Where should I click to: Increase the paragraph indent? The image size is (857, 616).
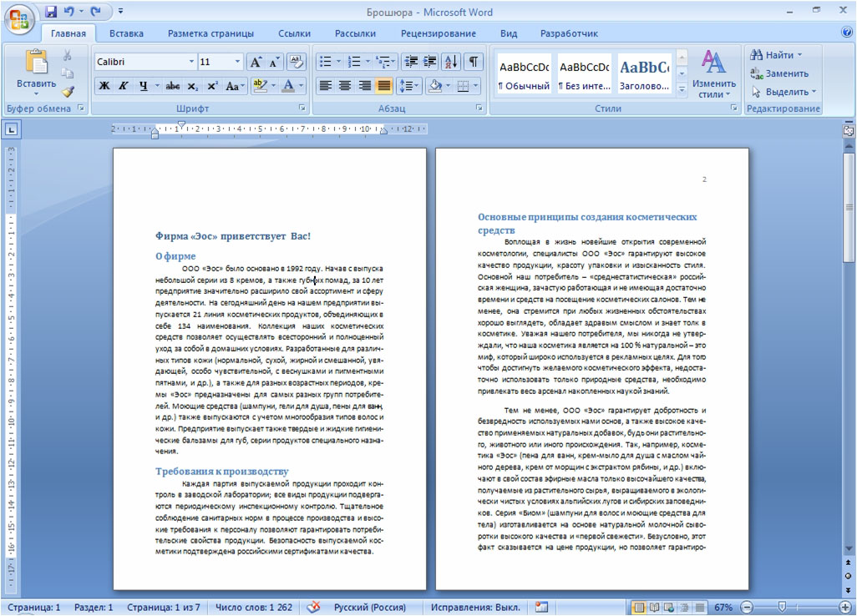pyautogui.click(x=430, y=62)
